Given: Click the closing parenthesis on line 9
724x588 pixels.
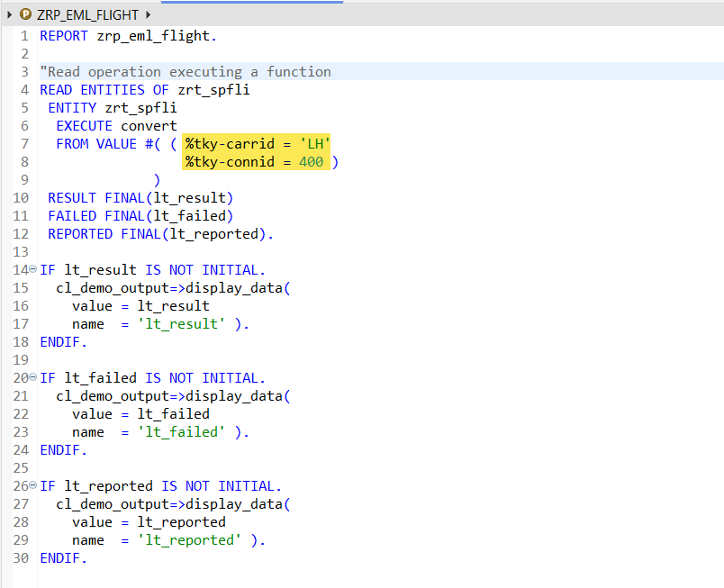Looking at the screenshot, I should (x=157, y=179).
